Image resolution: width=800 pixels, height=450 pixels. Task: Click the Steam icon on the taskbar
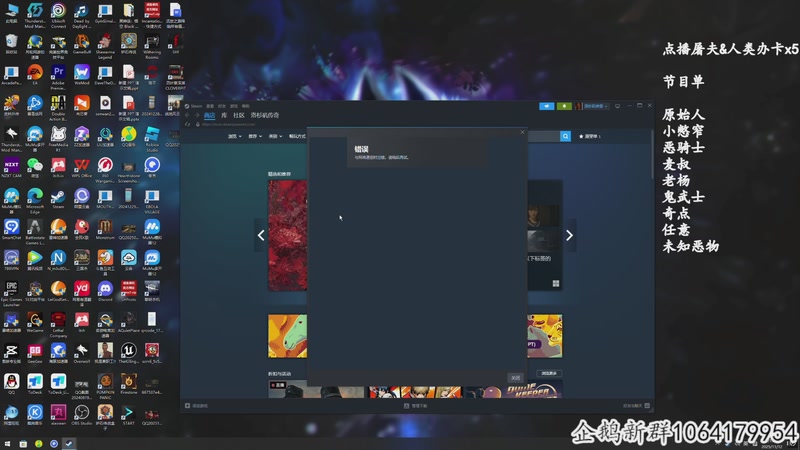click(x=69, y=444)
